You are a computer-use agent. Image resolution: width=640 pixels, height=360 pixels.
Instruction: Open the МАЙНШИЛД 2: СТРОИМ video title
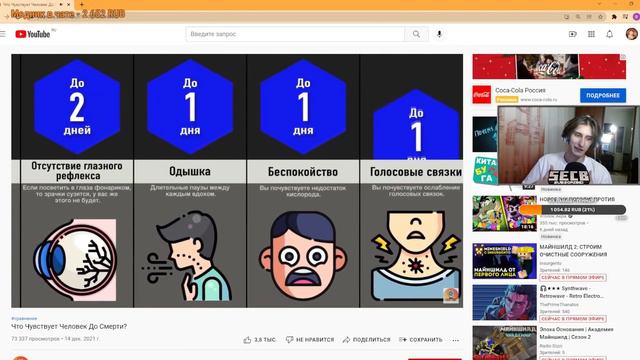pyautogui.click(x=573, y=251)
